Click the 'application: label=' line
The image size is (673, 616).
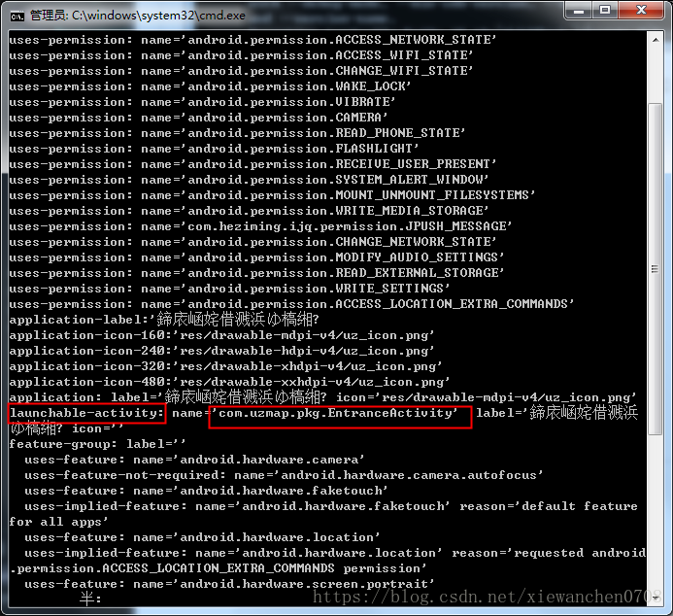tap(322, 397)
